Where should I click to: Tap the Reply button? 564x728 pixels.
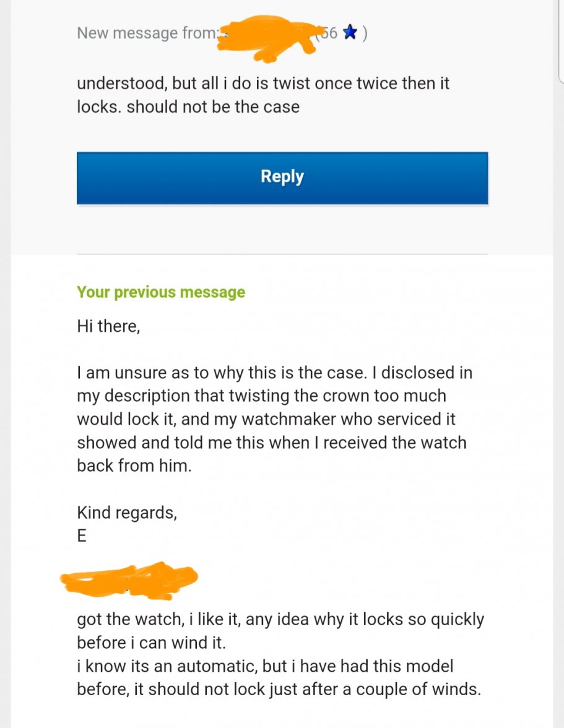pyautogui.click(x=282, y=177)
